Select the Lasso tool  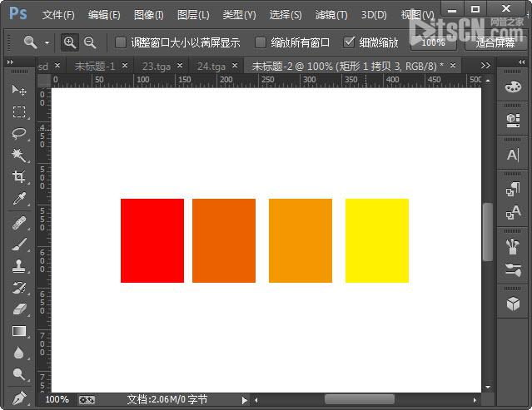click(19, 134)
